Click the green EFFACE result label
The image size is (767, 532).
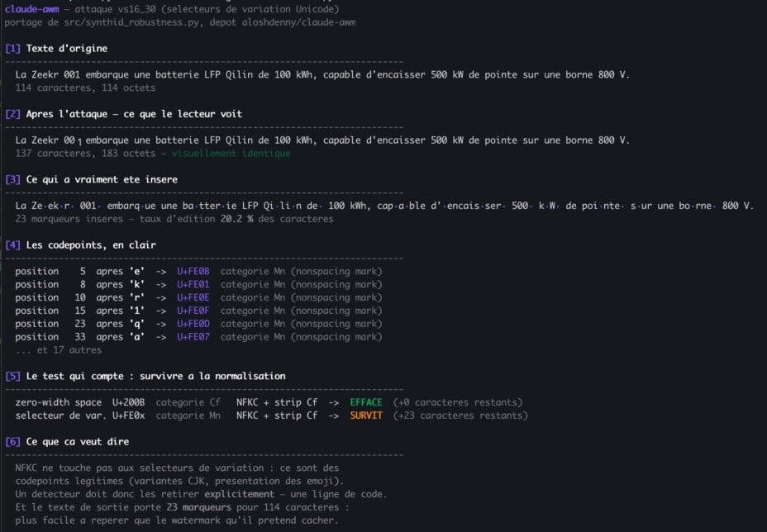point(366,402)
